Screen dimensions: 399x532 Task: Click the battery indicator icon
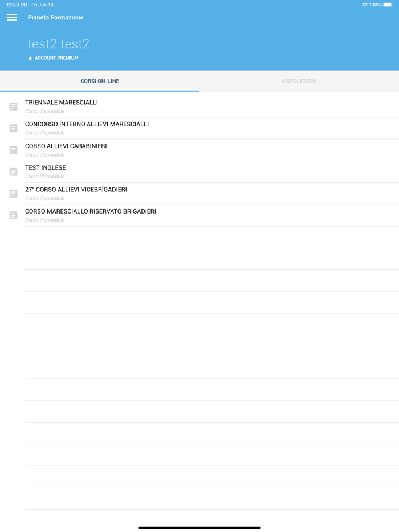(x=388, y=5)
